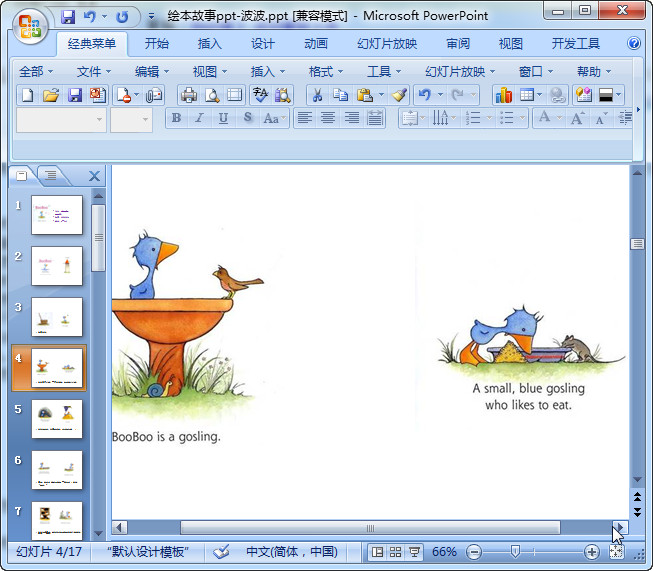This screenshot has height=571, width=653.
Task: Align text left
Action: click(x=305, y=118)
